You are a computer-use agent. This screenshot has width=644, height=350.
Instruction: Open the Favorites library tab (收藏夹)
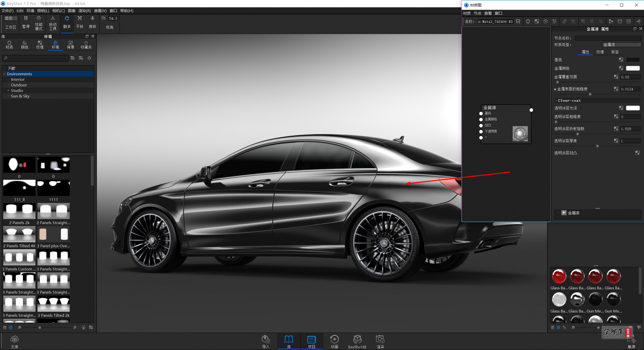(x=86, y=45)
